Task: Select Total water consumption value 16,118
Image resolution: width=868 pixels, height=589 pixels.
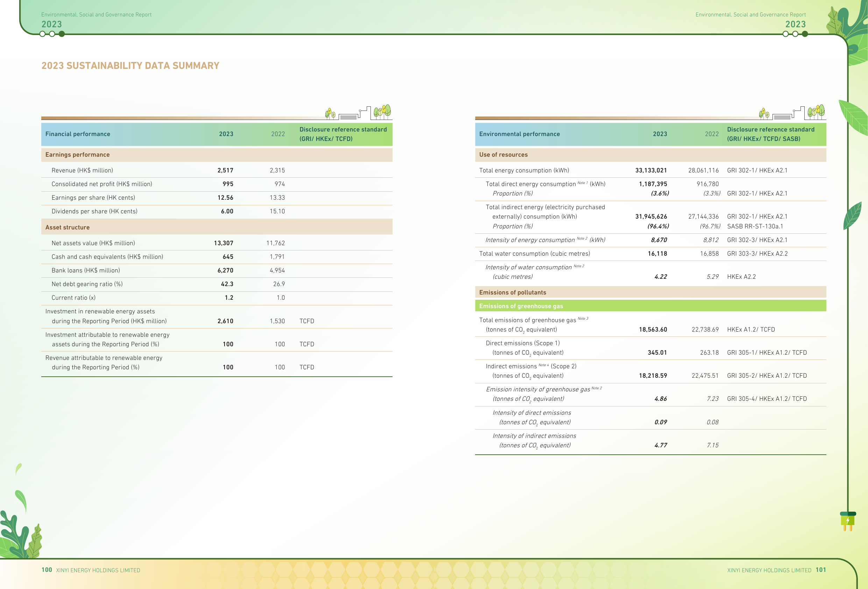Action: [x=657, y=254]
